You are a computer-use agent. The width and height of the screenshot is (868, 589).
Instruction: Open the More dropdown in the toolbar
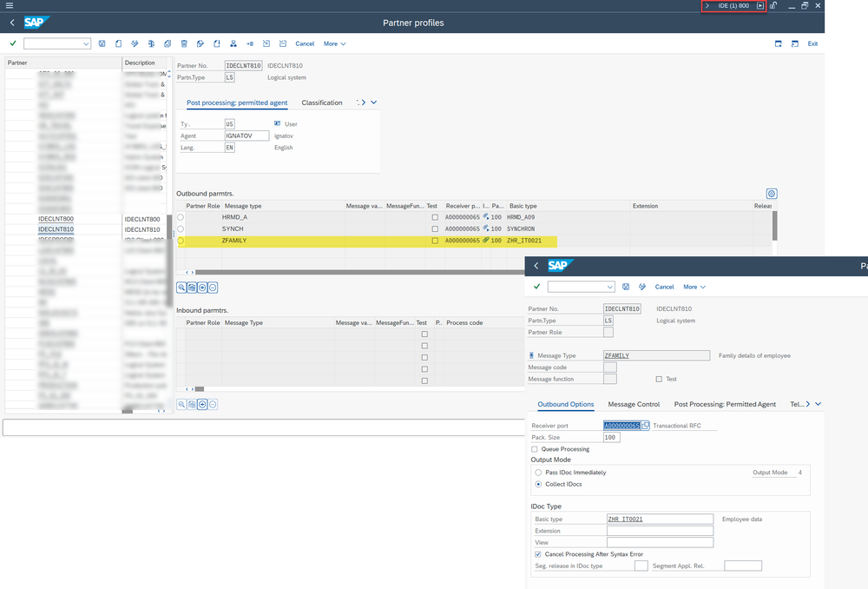332,43
